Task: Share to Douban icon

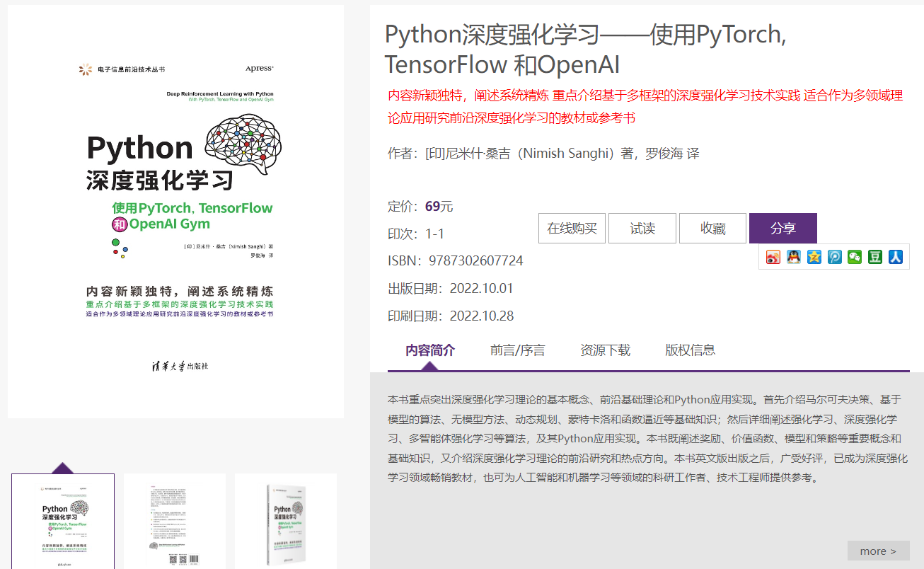Action: click(x=875, y=257)
